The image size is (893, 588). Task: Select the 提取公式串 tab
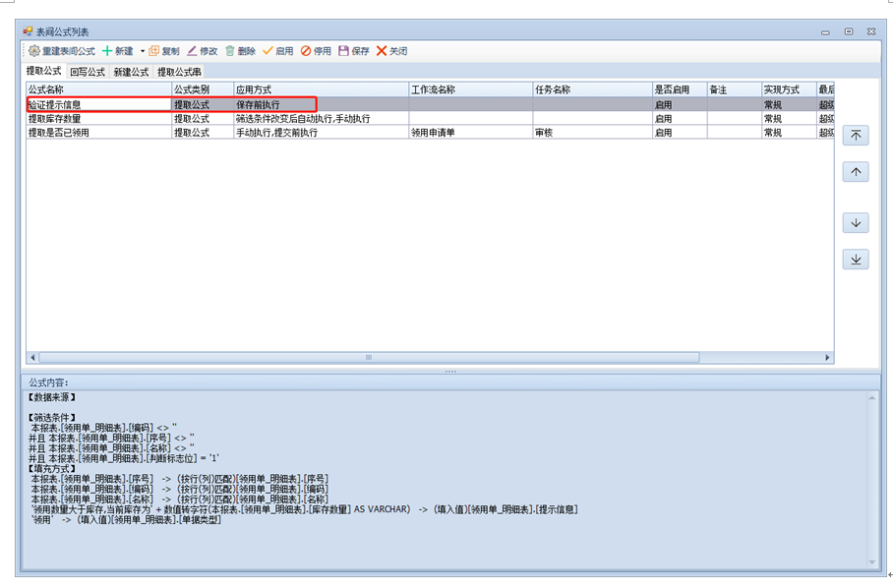click(x=179, y=72)
